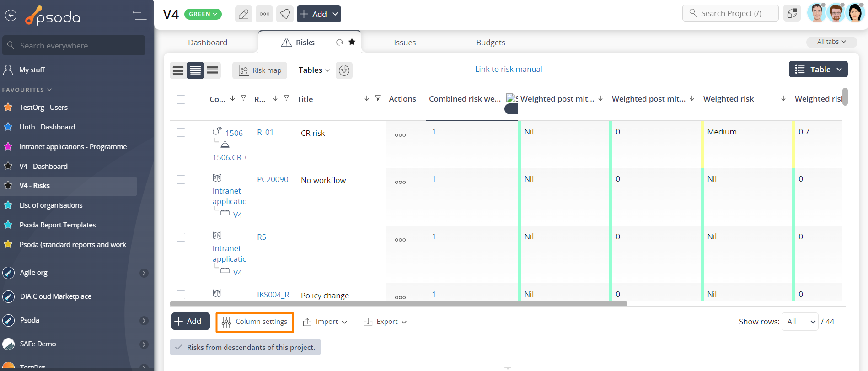Click the TestOrg - Users favourite star
The width and height of the screenshot is (868, 371).
click(8, 107)
